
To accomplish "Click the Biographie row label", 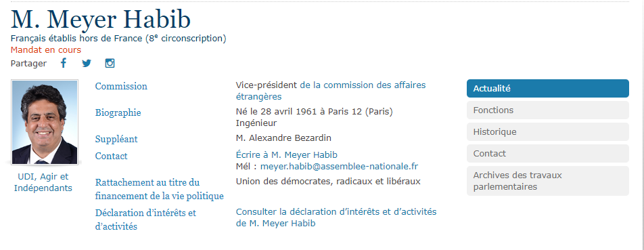I will click(118, 112).
